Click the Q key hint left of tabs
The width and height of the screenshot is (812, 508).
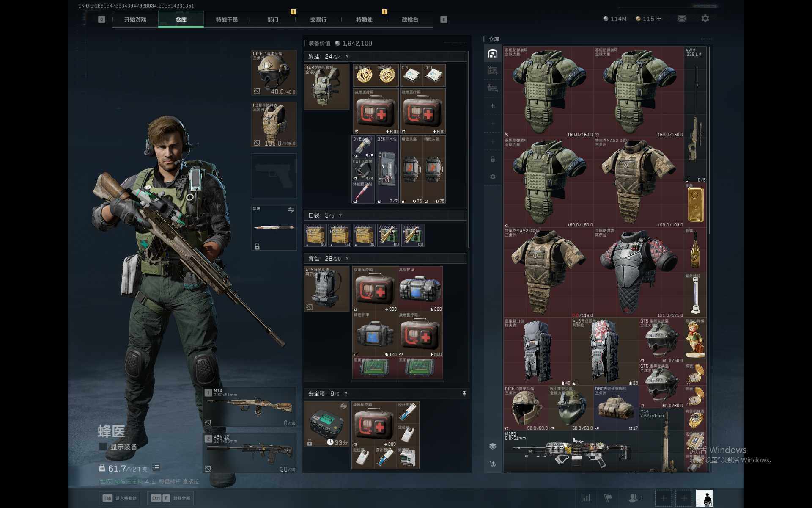point(101,19)
